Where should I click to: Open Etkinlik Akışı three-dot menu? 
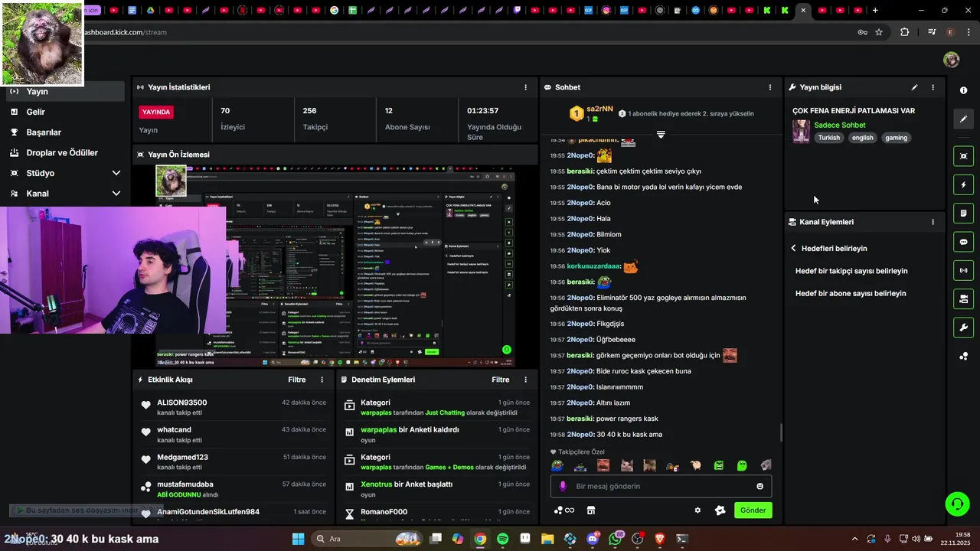coord(322,380)
